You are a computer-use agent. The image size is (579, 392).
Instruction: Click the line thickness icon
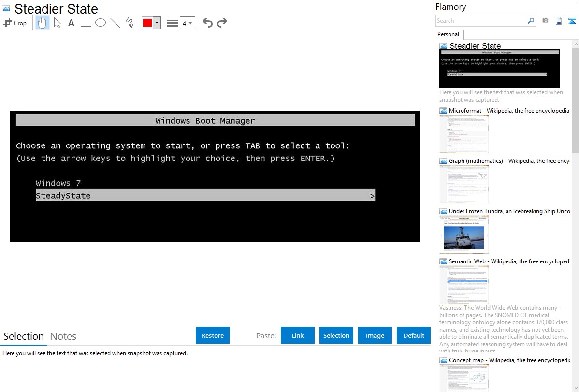[x=173, y=23]
